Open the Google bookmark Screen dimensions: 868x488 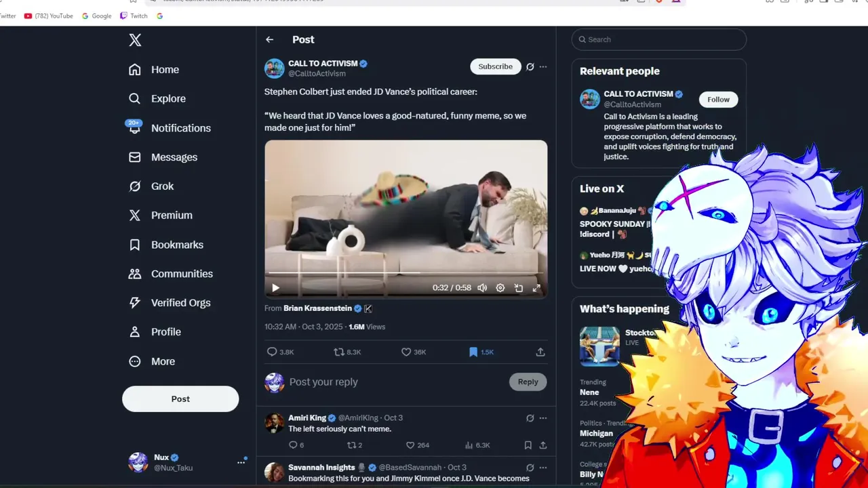pos(96,16)
